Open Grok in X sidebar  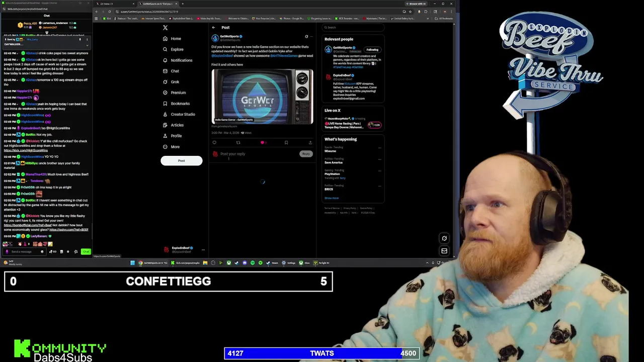(171, 82)
